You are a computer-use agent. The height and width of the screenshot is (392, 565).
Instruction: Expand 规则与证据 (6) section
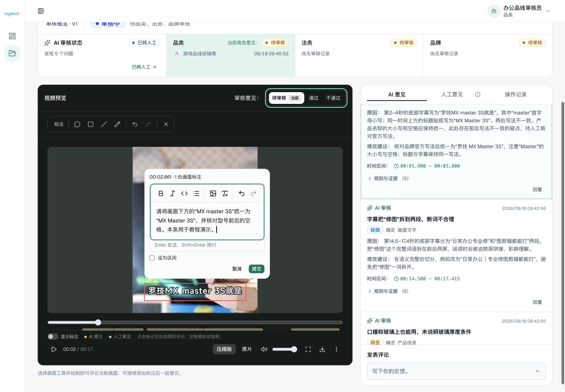tap(388, 291)
